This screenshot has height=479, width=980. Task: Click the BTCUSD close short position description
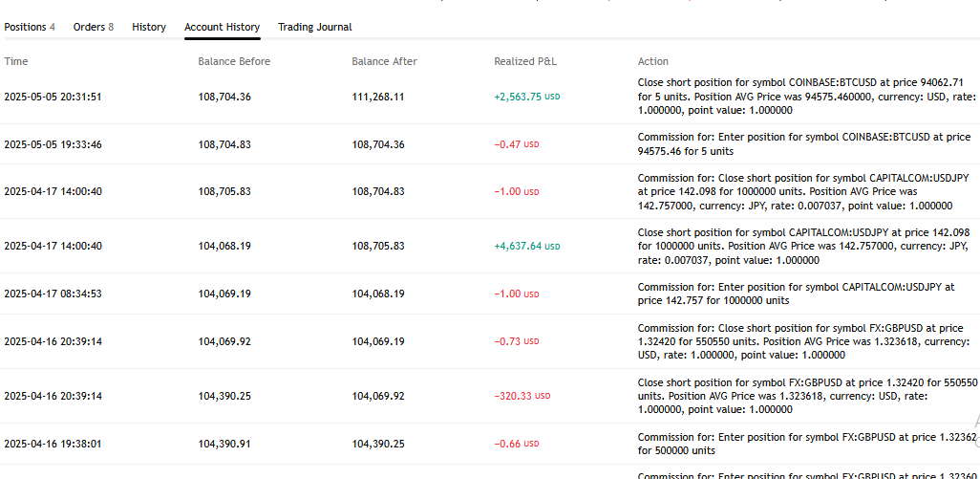800,96
